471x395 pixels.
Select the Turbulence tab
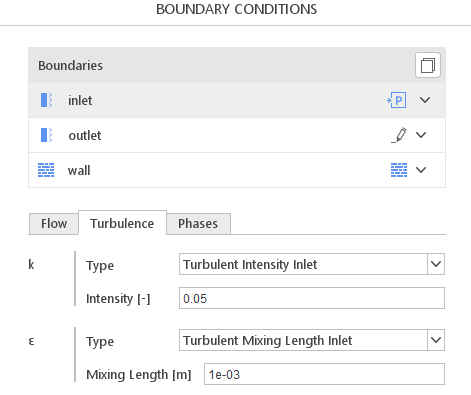(122, 223)
